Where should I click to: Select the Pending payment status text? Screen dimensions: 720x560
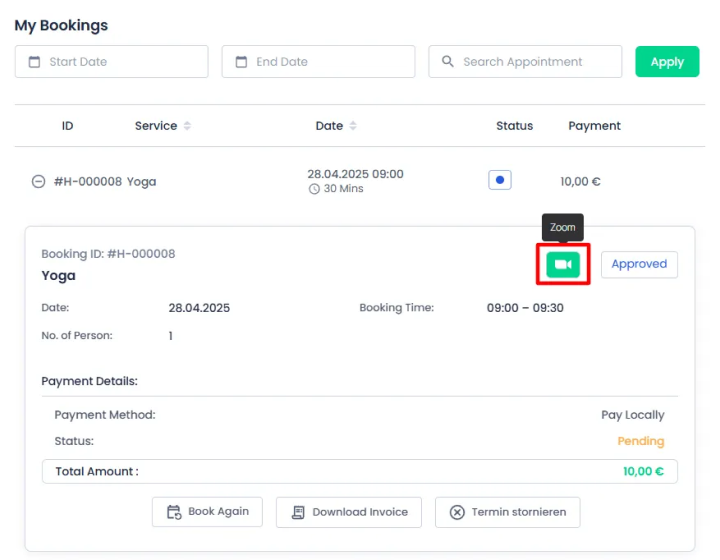click(x=641, y=441)
